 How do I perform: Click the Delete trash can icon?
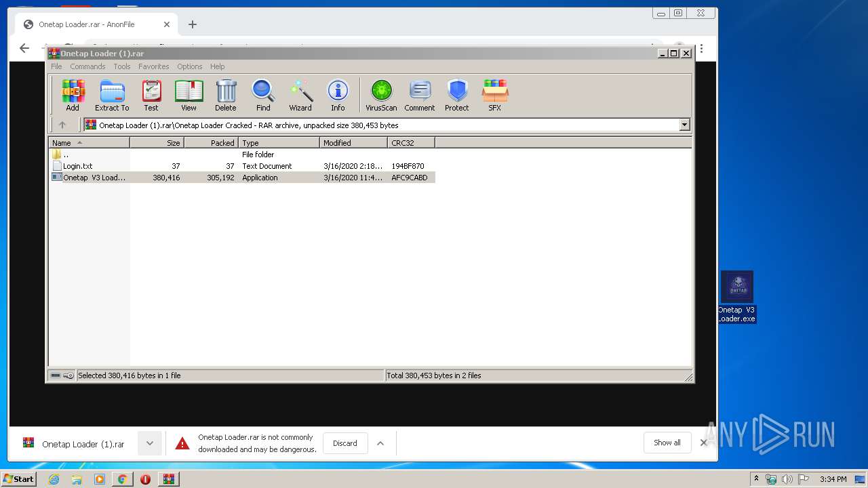[x=226, y=95]
